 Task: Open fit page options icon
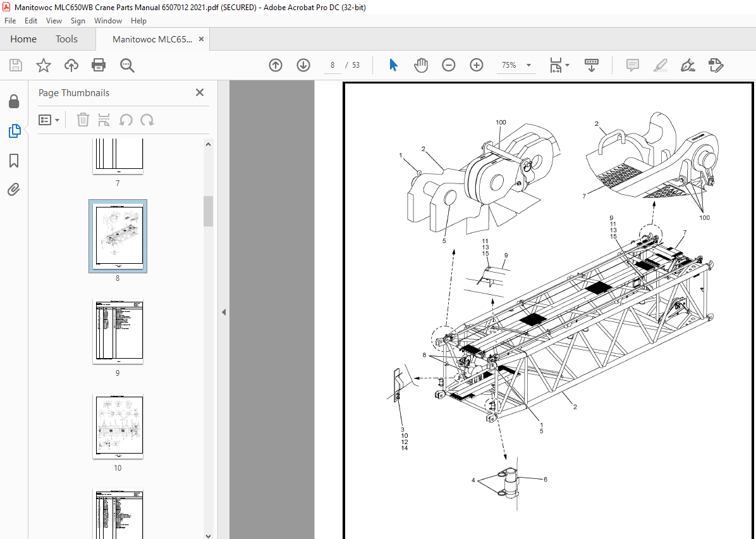pyautogui.click(x=556, y=65)
